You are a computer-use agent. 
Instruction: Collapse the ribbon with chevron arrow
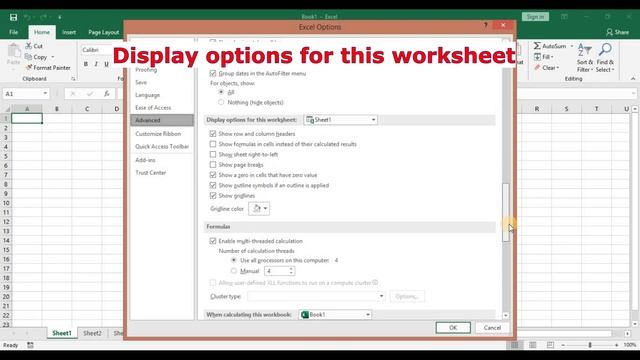point(633,78)
